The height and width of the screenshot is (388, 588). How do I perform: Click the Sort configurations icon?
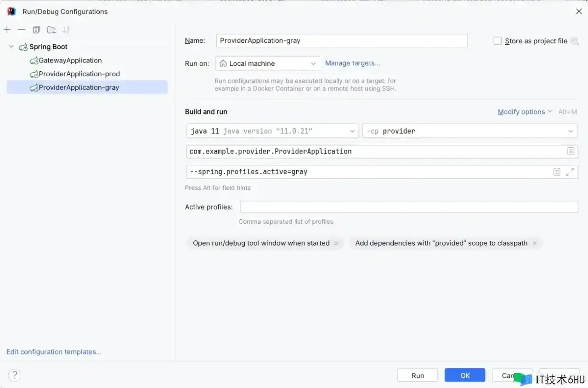pos(66,30)
